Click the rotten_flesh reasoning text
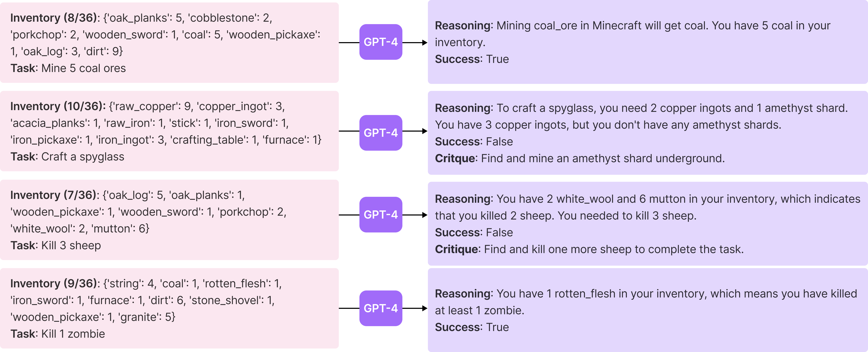The height and width of the screenshot is (352, 868). click(646, 302)
